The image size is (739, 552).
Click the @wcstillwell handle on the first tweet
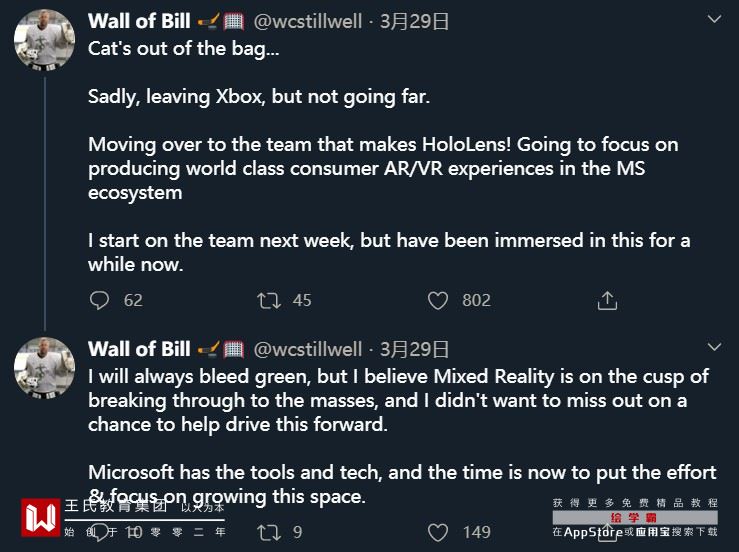308,21
